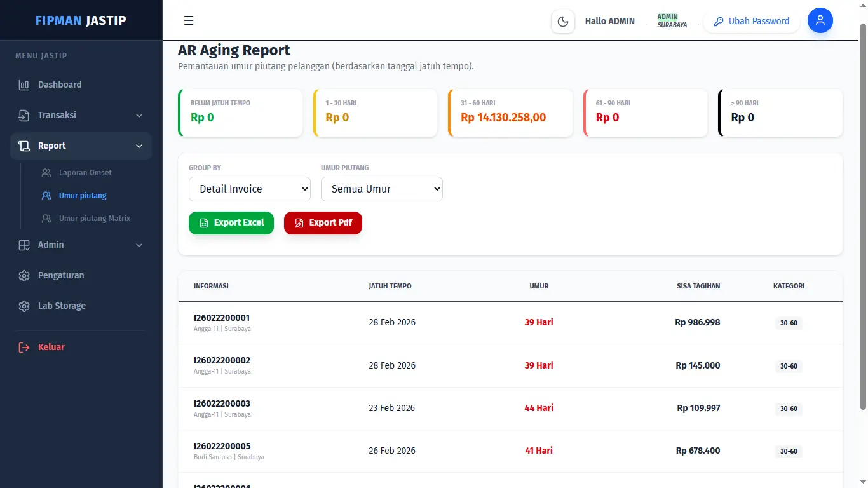The height and width of the screenshot is (488, 868).
Task: Click the Budi Santoso | Surabaya customer text
Action: [x=229, y=457]
